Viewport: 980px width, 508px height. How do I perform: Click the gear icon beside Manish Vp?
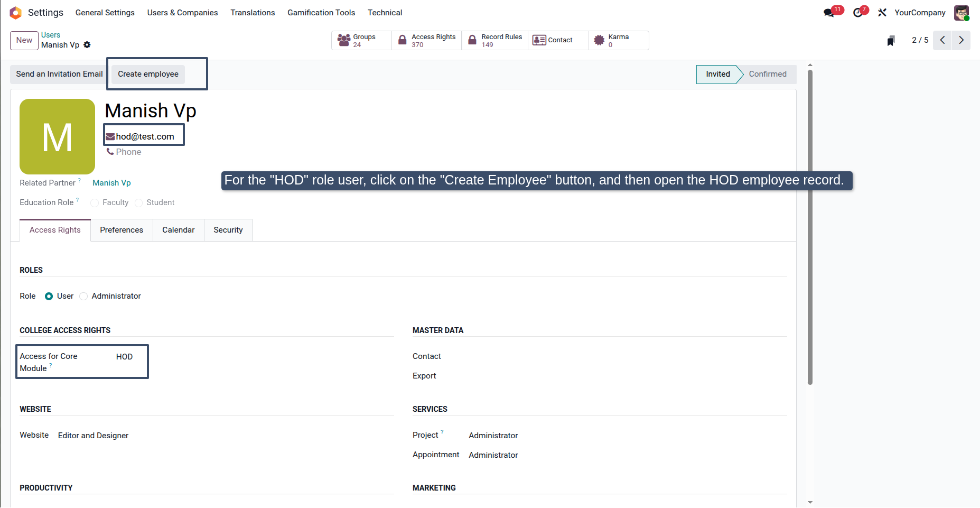pyautogui.click(x=87, y=45)
